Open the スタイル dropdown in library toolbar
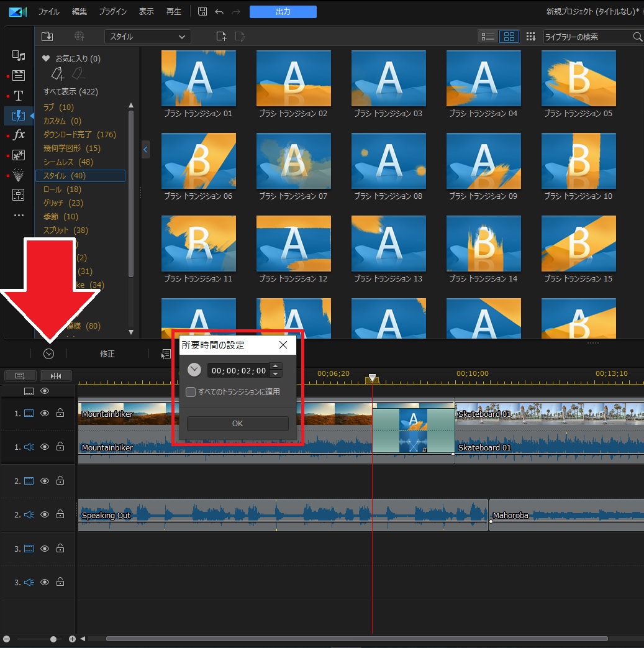The image size is (644, 648). tap(148, 37)
